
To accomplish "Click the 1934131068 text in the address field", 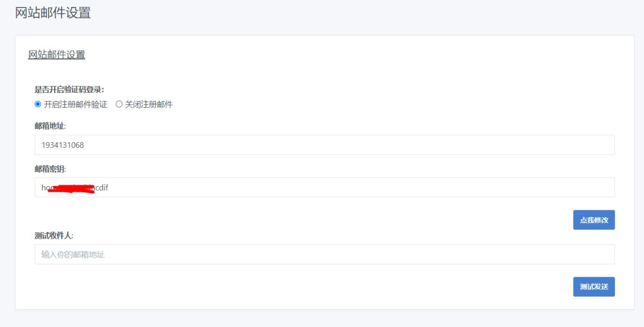I will 63,145.
